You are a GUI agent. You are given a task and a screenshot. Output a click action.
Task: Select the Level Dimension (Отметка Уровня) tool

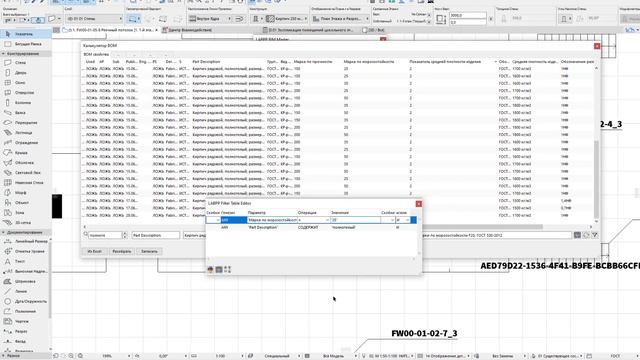pyautogui.click(x=24, y=251)
